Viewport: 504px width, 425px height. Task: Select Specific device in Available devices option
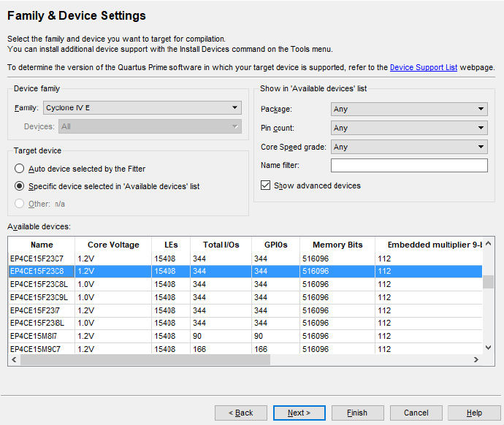[x=20, y=186]
